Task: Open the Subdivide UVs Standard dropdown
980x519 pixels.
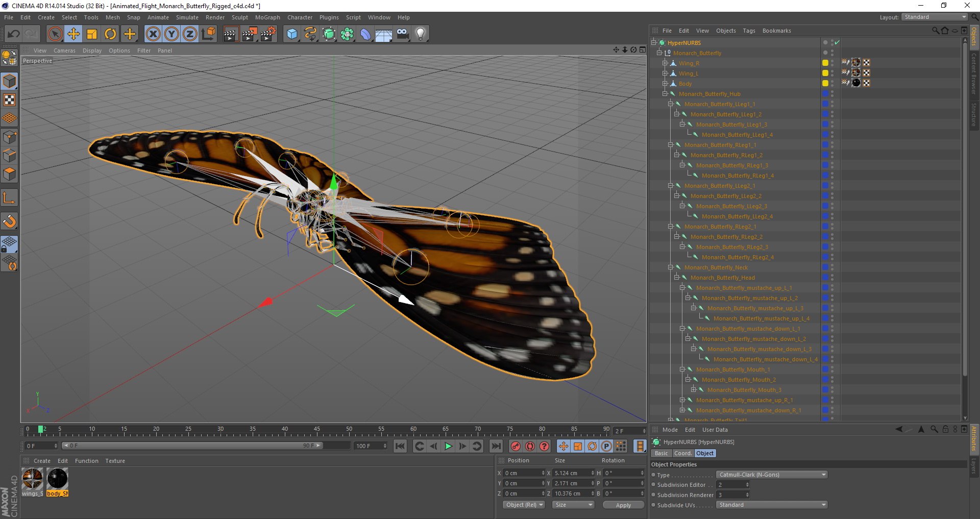Action: click(x=772, y=505)
